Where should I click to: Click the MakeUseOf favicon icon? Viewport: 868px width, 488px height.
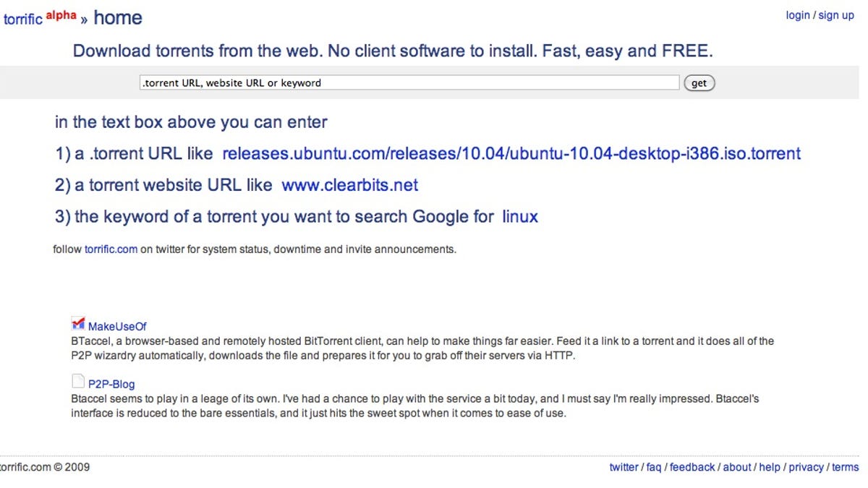tap(78, 323)
